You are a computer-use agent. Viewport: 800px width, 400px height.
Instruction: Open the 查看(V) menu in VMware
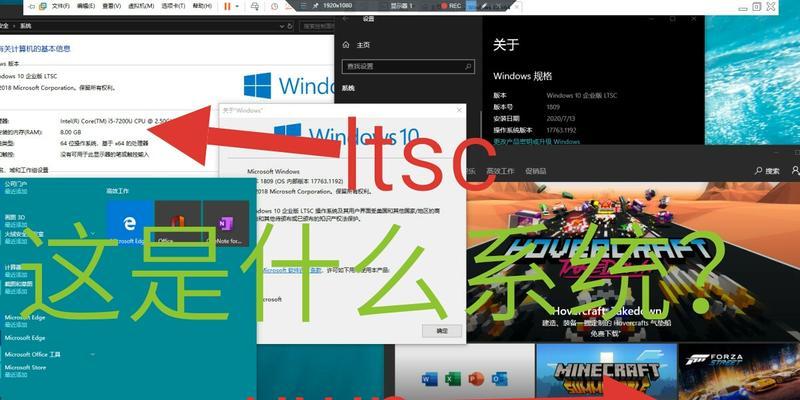click(111, 6)
